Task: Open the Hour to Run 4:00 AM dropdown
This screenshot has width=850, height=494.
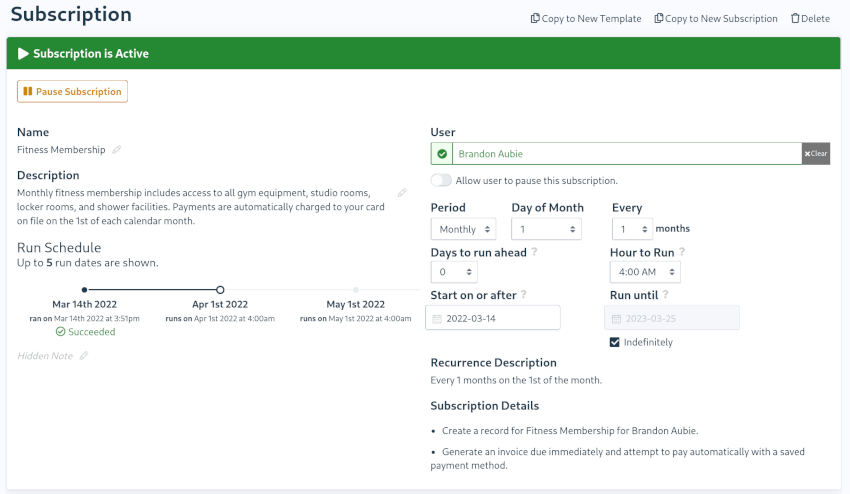Action: (x=645, y=272)
